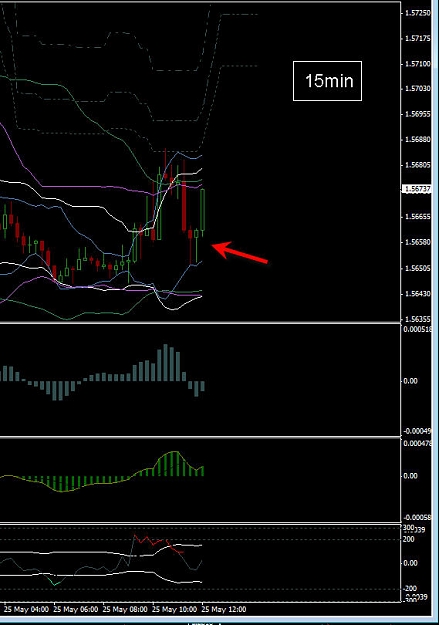Select the 1.56805 price level
The height and width of the screenshot is (625, 439).
(x=417, y=165)
